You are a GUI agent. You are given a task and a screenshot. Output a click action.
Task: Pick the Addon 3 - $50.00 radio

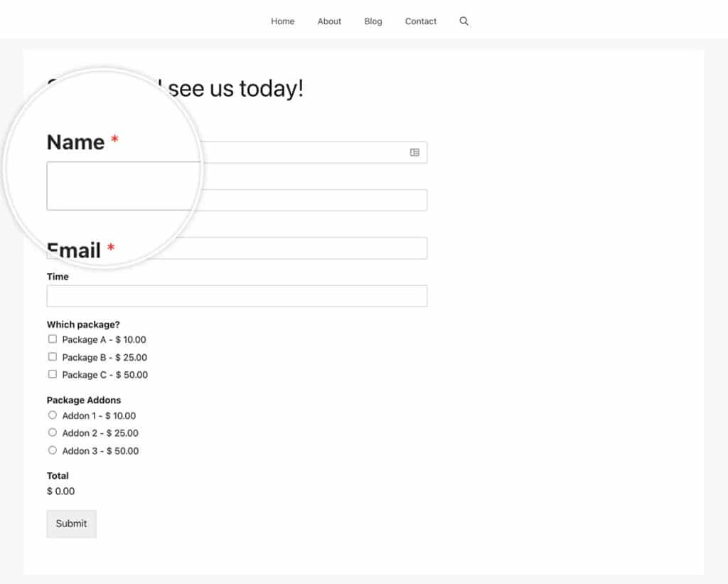[53, 450]
